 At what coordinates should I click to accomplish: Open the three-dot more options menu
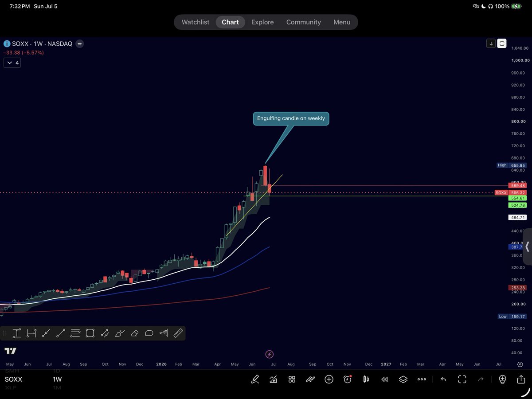pos(422,379)
